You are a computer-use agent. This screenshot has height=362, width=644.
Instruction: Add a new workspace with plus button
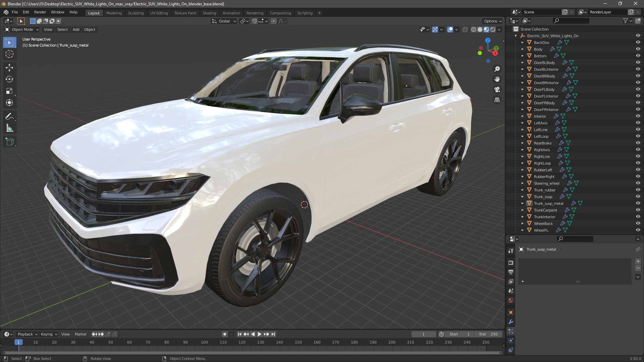point(319,13)
